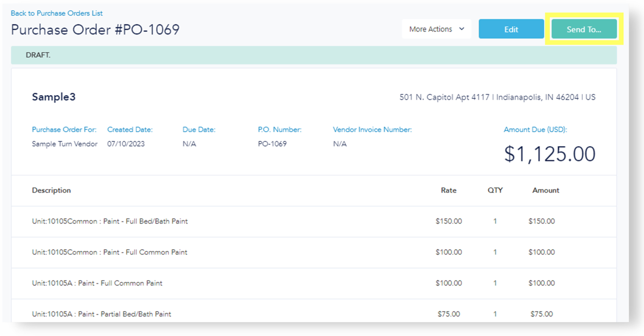Image resolution: width=644 pixels, height=336 pixels.
Task: Click the Sample Turn Vendor name
Action: pos(65,144)
